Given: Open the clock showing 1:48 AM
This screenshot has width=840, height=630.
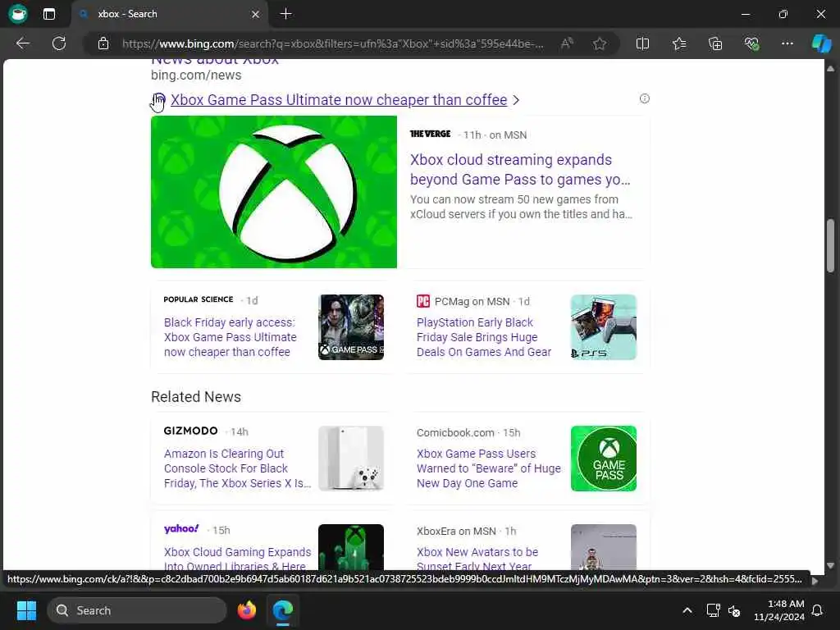Looking at the screenshot, I should (x=779, y=610).
